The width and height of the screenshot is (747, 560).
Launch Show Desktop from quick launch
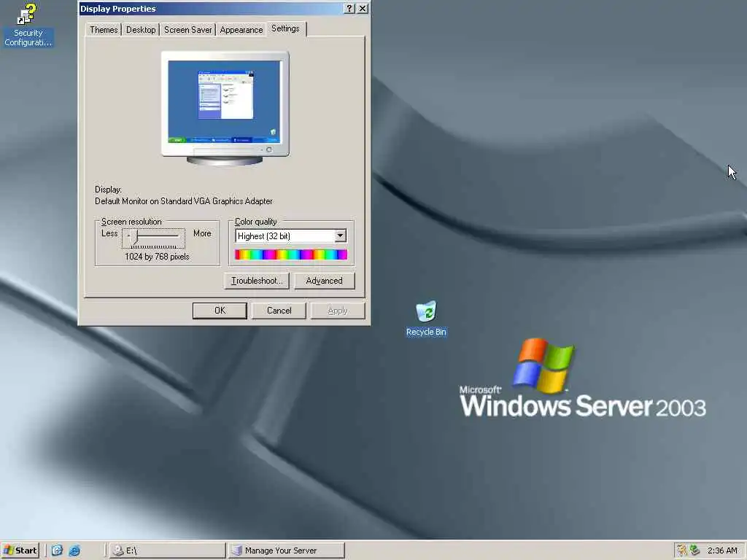tap(57, 551)
